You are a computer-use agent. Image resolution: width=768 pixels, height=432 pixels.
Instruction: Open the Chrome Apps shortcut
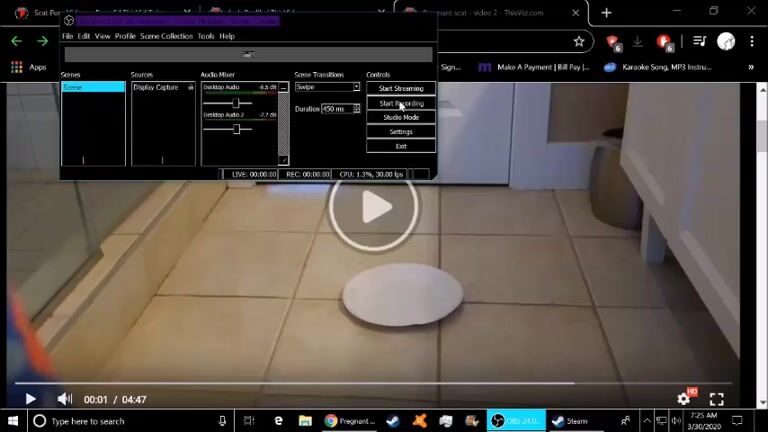28,67
